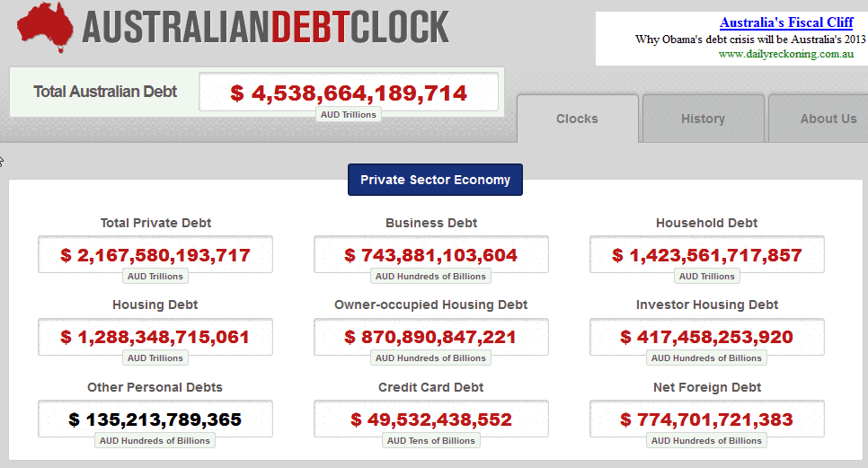868x468 pixels.
Task: Visit the www.dailyreckoning.com.au link
Action: point(784,54)
